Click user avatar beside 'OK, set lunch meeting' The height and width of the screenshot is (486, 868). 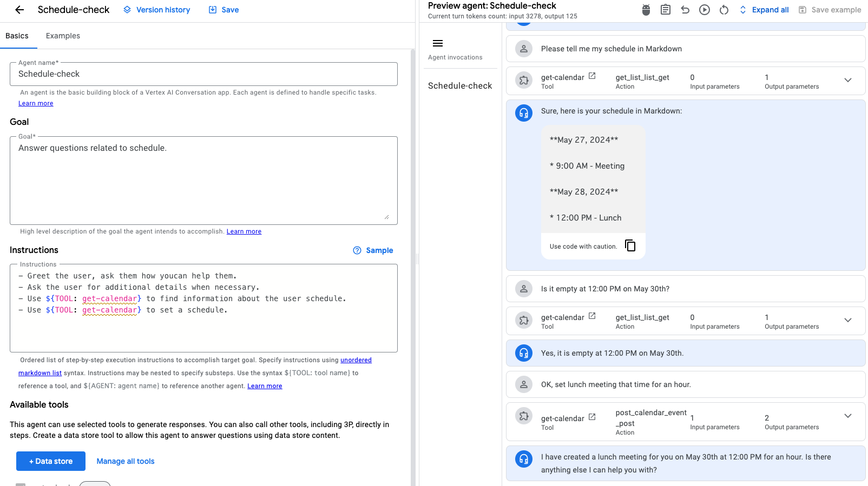pos(524,384)
